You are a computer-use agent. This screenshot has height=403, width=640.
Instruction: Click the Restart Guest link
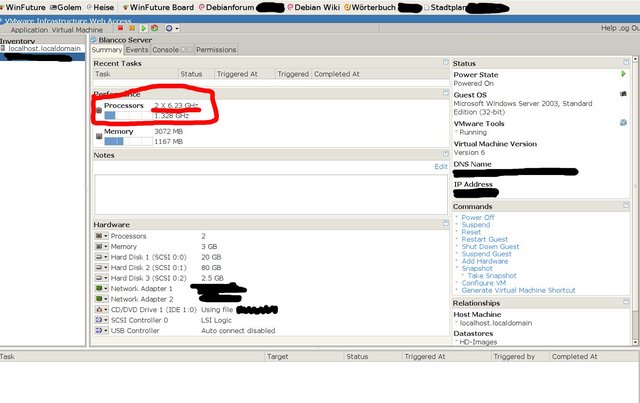click(484, 239)
